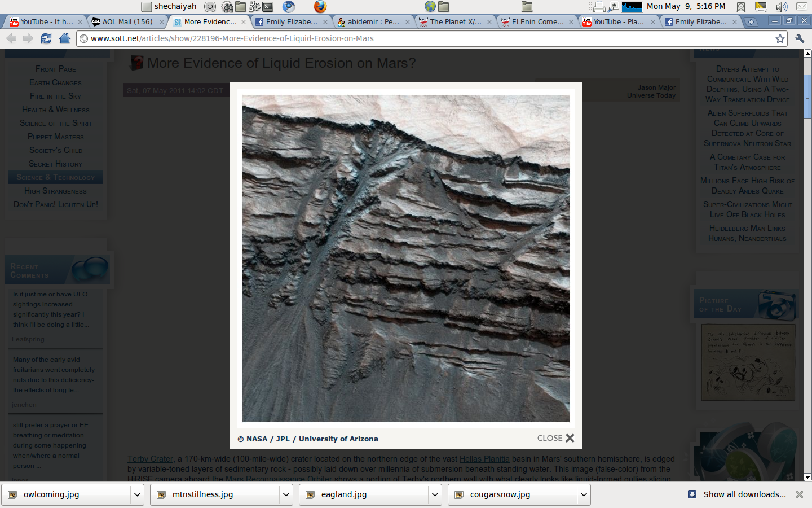Expand options for owlcoming.jpg download
Image resolution: width=812 pixels, height=508 pixels.
(x=137, y=494)
